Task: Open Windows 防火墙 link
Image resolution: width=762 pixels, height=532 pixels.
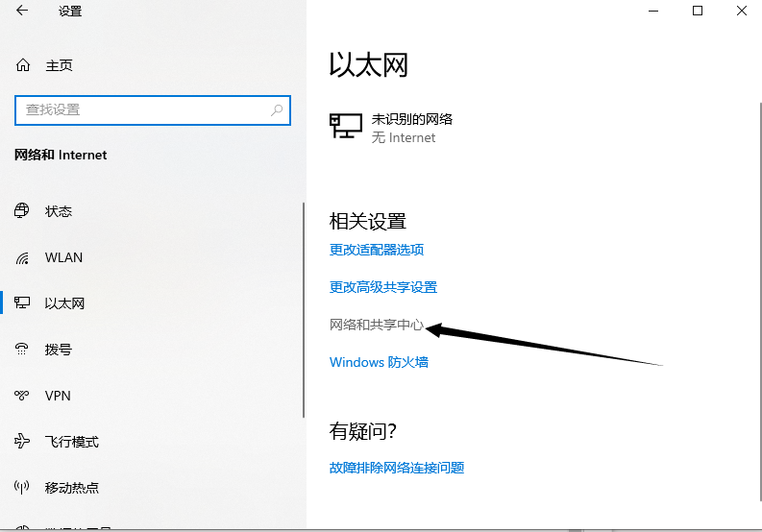Action: [x=379, y=362]
